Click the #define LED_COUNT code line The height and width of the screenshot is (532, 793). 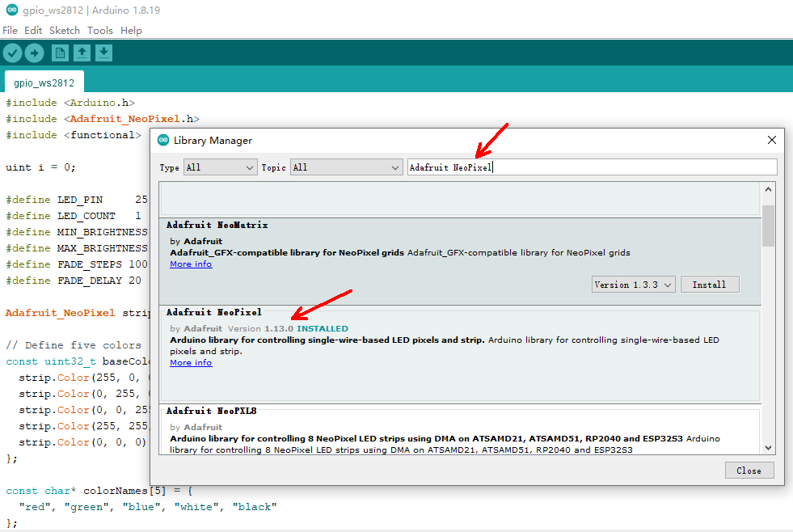pos(74,216)
